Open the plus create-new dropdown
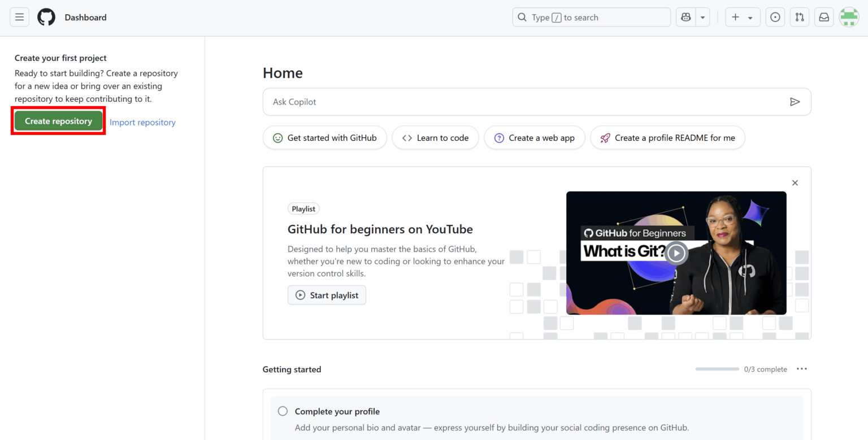This screenshot has height=440, width=868. [x=742, y=17]
